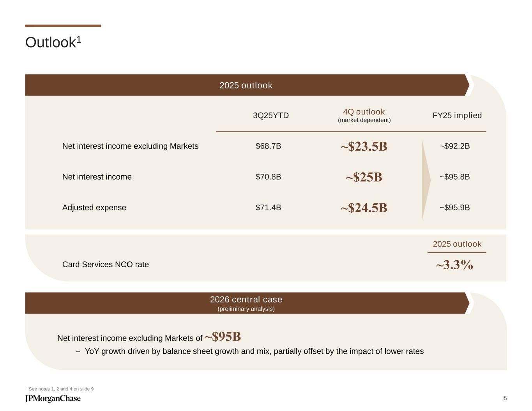
Task: Select the brown 2025 outlook banner
Action: point(246,85)
